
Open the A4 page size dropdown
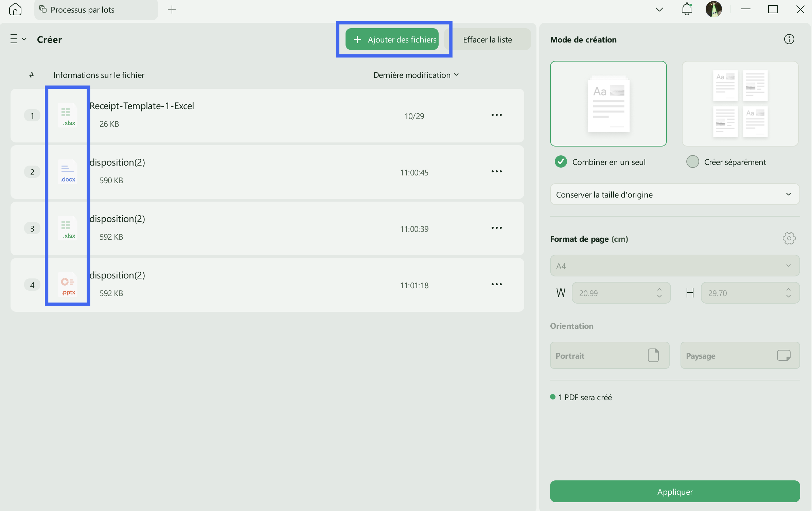[674, 266]
